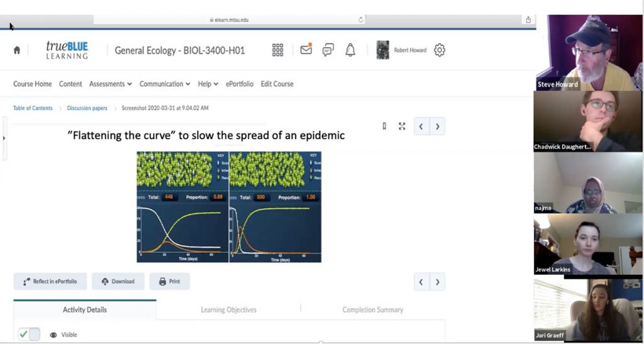Expand the Help dropdown menu
The width and height of the screenshot is (644, 344).
click(x=208, y=84)
